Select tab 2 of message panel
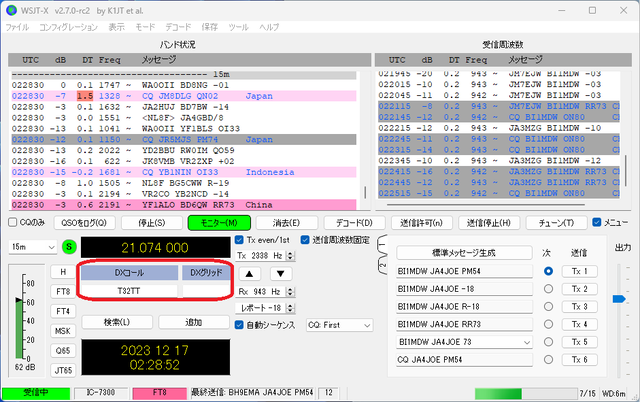 pos(382,265)
